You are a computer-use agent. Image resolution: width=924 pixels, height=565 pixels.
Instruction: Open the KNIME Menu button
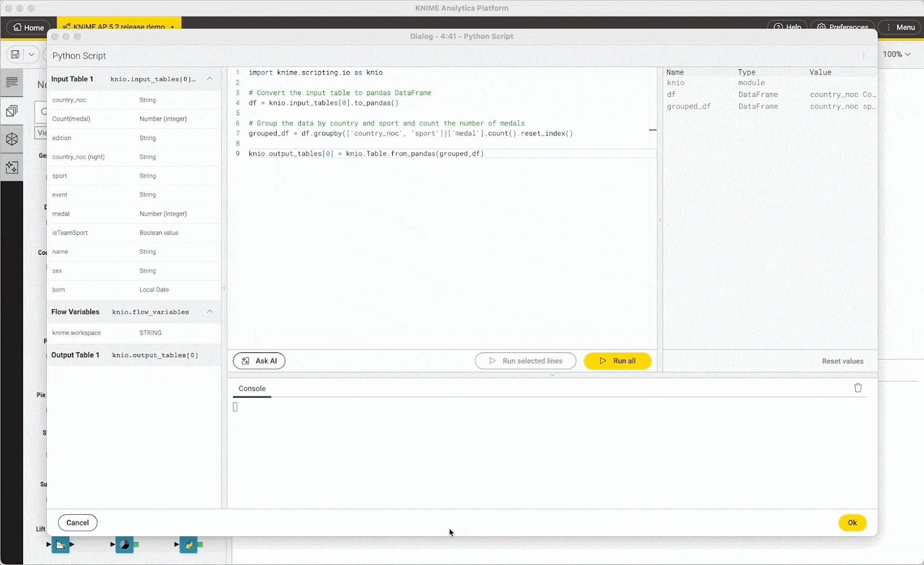(x=900, y=27)
